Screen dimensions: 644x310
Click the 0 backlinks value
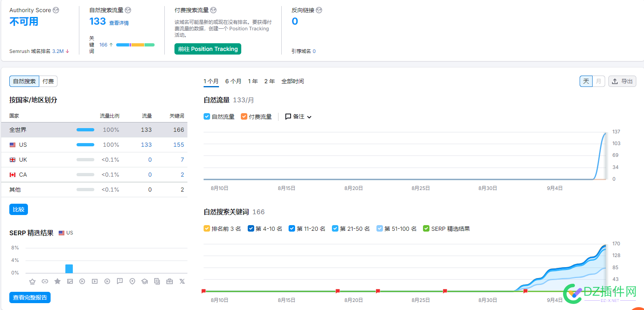295,21
